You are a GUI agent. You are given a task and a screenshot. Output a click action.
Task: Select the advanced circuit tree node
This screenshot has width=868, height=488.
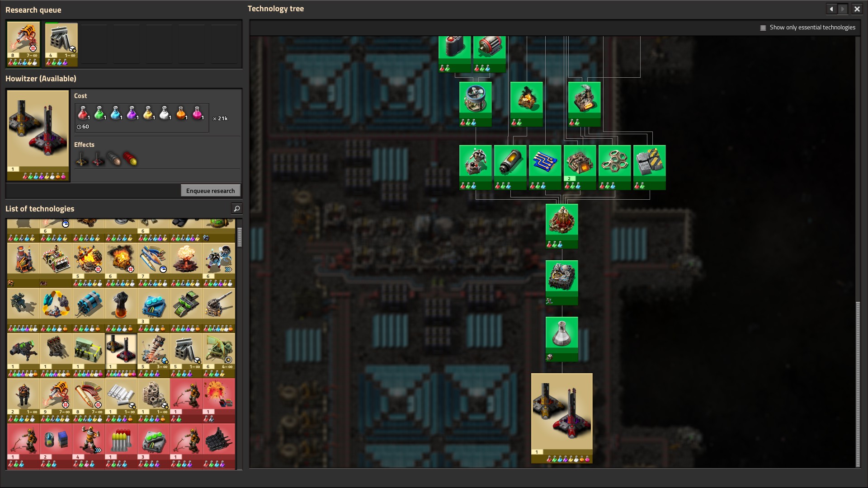(545, 163)
